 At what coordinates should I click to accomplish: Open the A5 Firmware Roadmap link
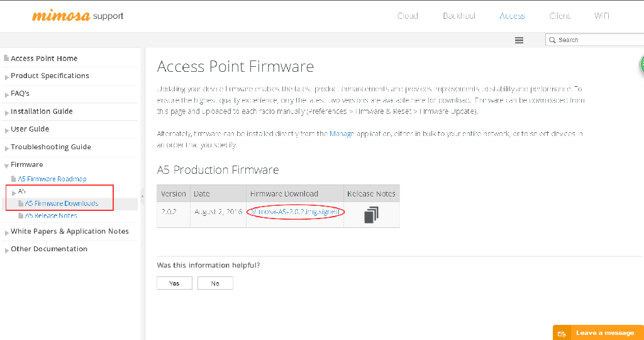52,179
